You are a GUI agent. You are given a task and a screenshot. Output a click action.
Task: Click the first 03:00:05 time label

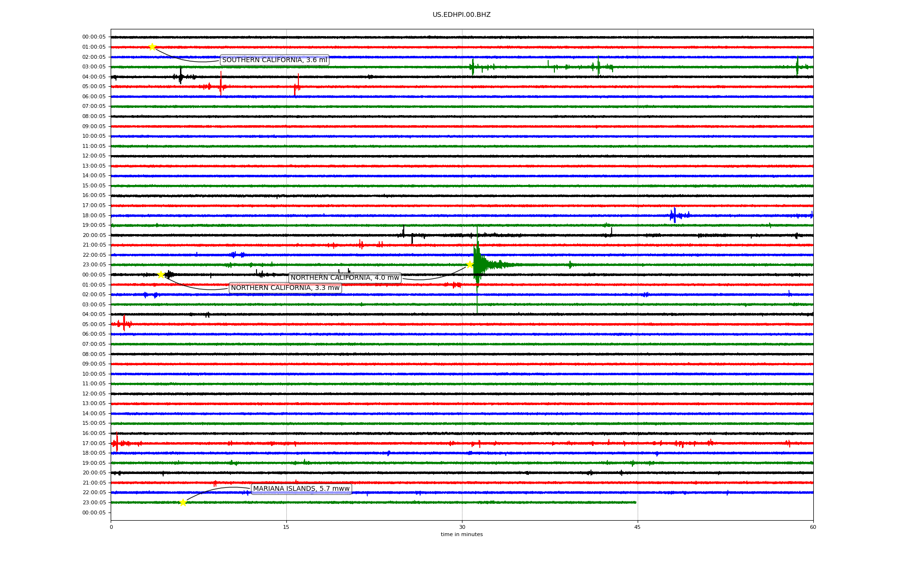pyautogui.click(x=94, y=67)
